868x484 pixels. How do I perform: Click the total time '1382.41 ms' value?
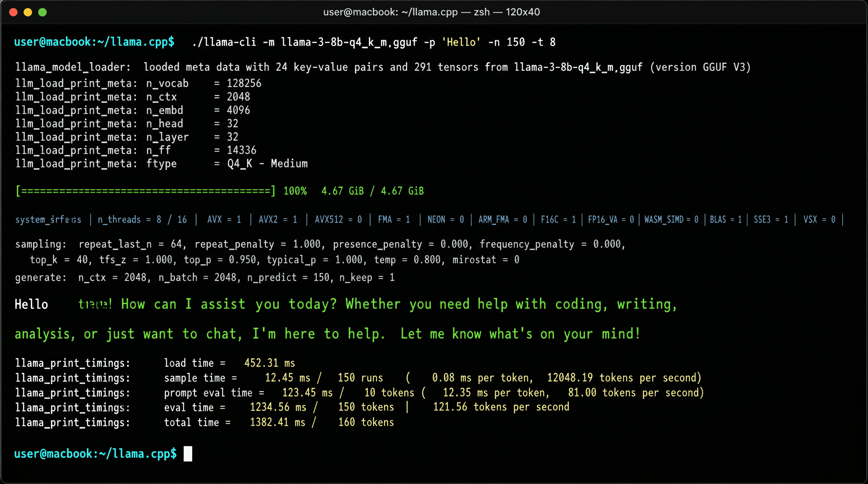[x=277, y=422]
